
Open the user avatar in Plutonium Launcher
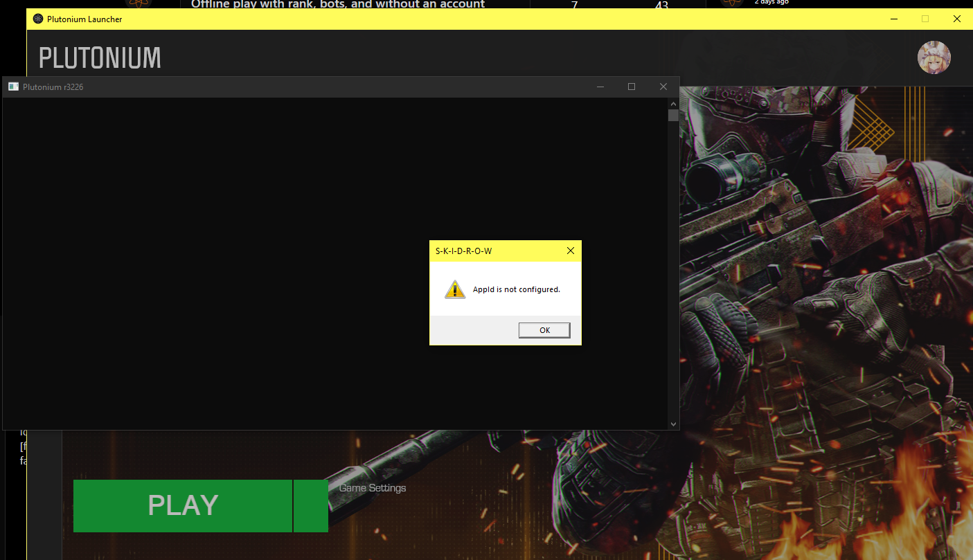(934, 57)
